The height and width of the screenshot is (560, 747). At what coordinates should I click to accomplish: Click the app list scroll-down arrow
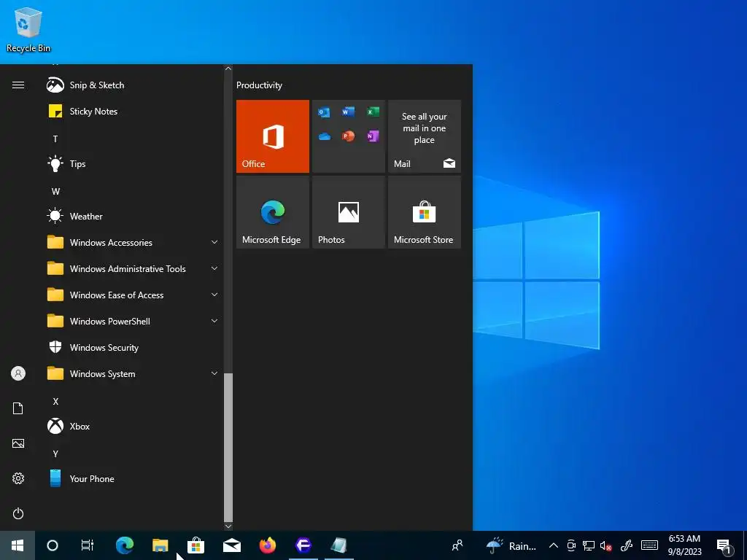[228, 526]
